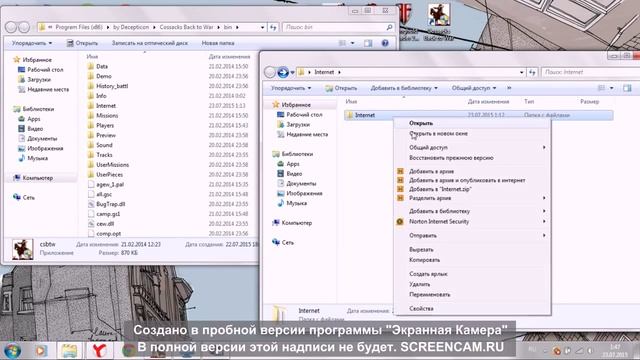640x360 pixels.
Task: Click Открыть button in Internet window toolbar
Action: click(341, 88)
